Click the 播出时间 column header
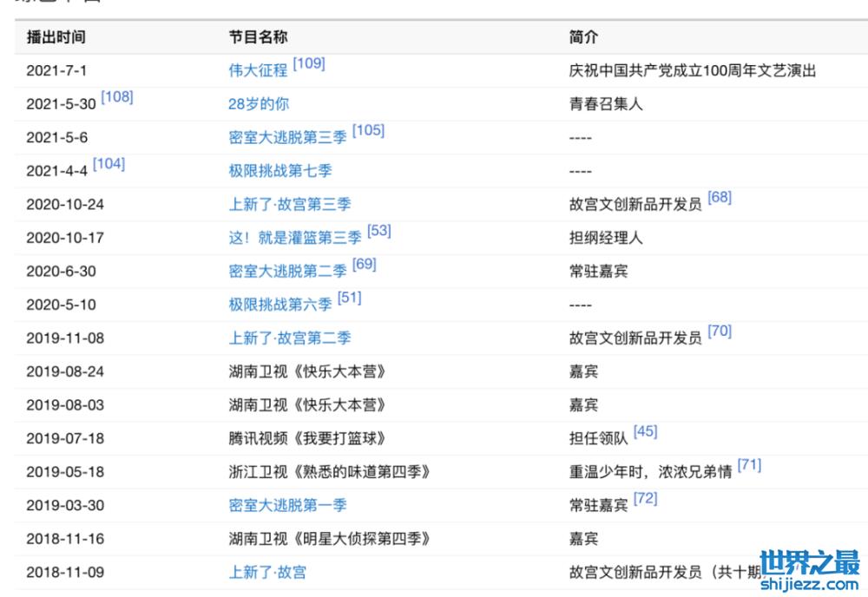The image size is (868, 597). 56,37
